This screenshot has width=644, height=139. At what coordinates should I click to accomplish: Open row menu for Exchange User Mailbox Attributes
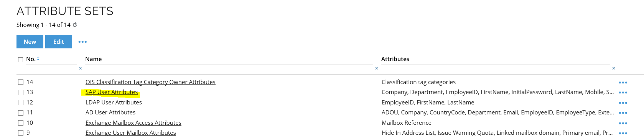[623, 133]
